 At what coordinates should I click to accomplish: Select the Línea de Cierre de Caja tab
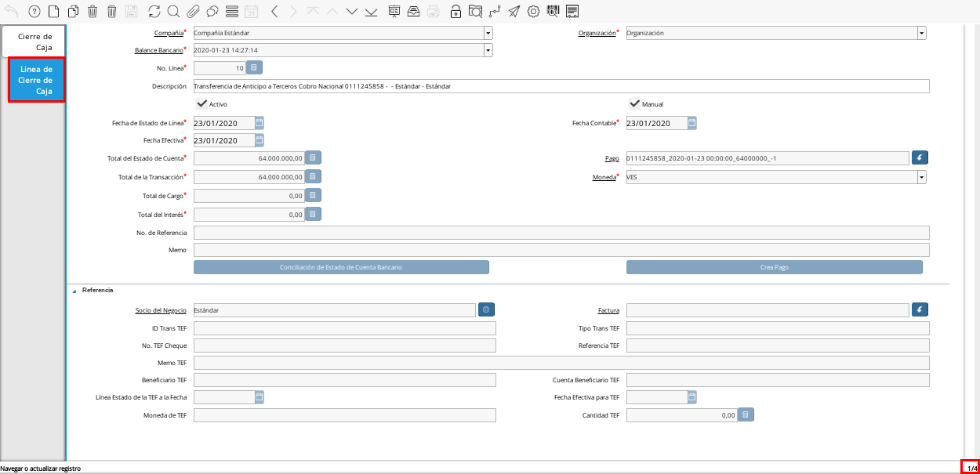(x=36, y=80)
